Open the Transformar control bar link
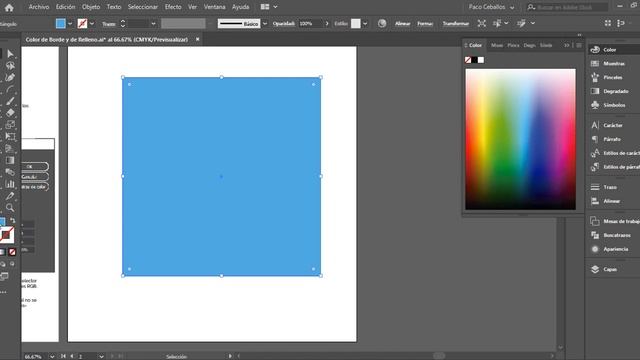The width and height of the screenshot is (640, 360). (x=456, y=24)
